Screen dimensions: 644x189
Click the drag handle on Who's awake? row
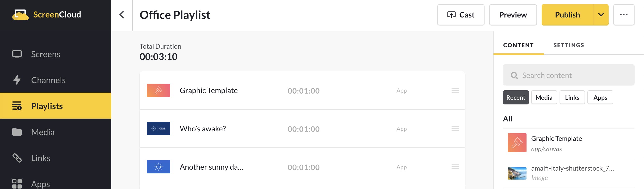455,129
